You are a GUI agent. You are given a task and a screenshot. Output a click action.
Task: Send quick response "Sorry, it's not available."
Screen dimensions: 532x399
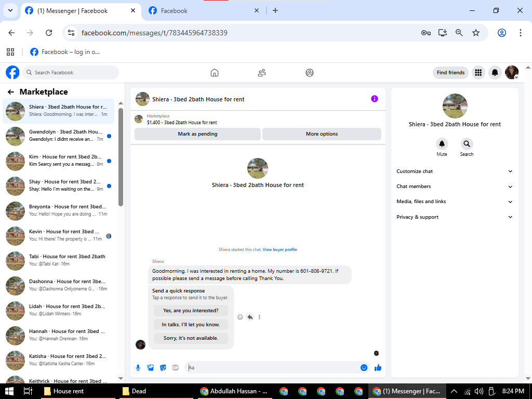(191, 338)
